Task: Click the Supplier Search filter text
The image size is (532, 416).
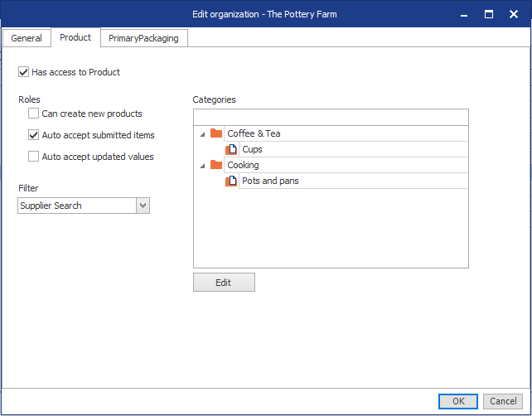Action: [51, 206]
